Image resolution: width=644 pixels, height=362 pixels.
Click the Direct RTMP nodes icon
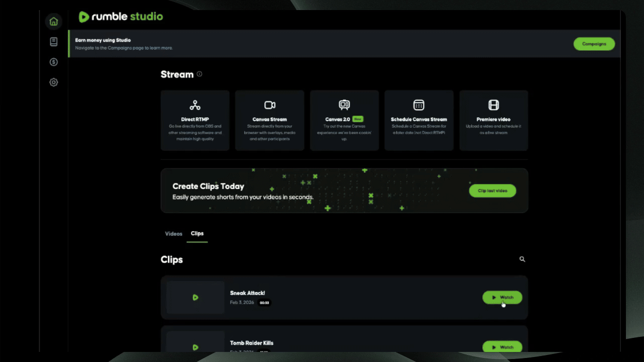195,105
